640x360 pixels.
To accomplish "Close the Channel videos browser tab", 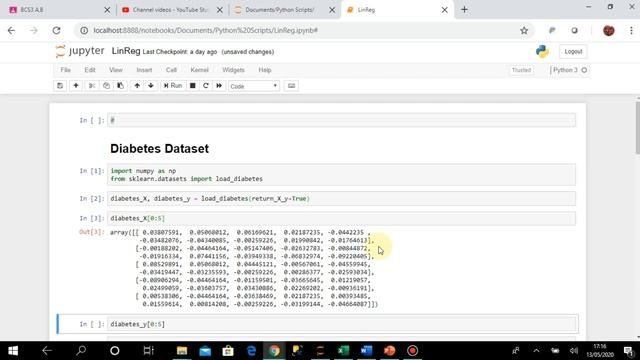I will click(x=220, y=10).
